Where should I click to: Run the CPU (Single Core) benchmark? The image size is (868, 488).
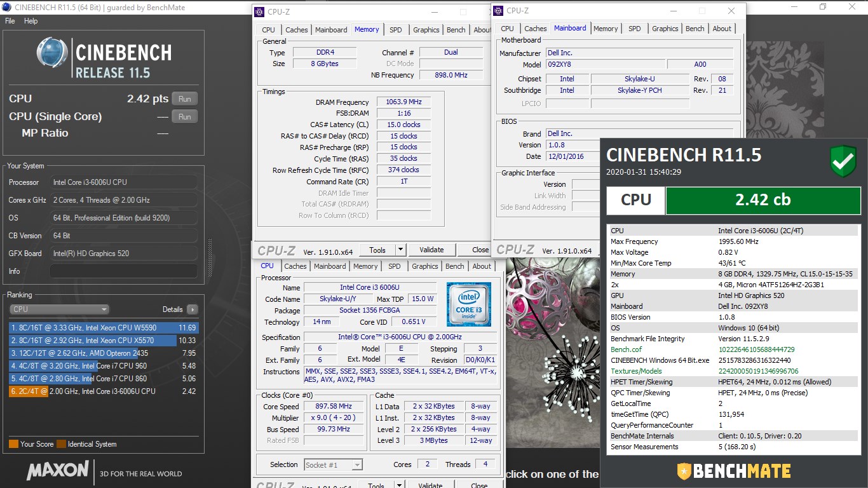tap(184, 117)
